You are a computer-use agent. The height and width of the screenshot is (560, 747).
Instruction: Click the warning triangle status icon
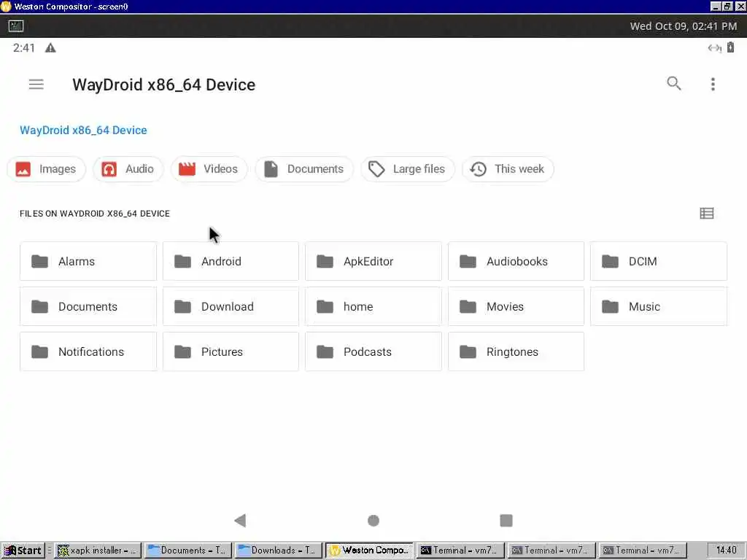pyautogui.click(x=50, y=47)
